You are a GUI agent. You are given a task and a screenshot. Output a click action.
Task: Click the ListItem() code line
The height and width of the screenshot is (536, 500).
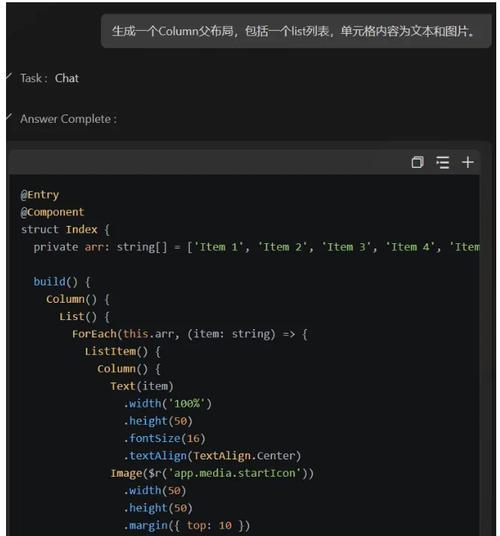coord(122,351)
